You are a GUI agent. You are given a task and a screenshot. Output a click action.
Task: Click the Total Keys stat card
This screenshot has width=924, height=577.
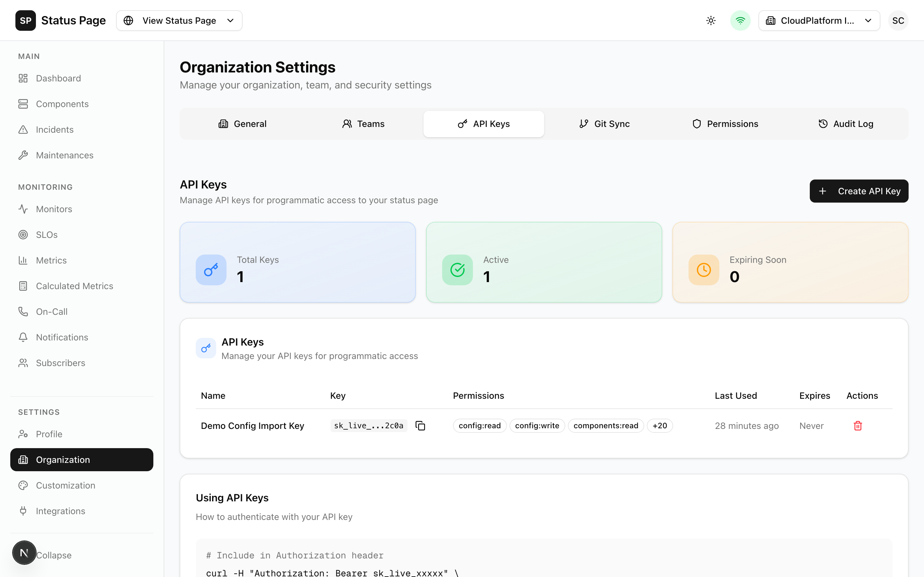click(x=297, y=262)
